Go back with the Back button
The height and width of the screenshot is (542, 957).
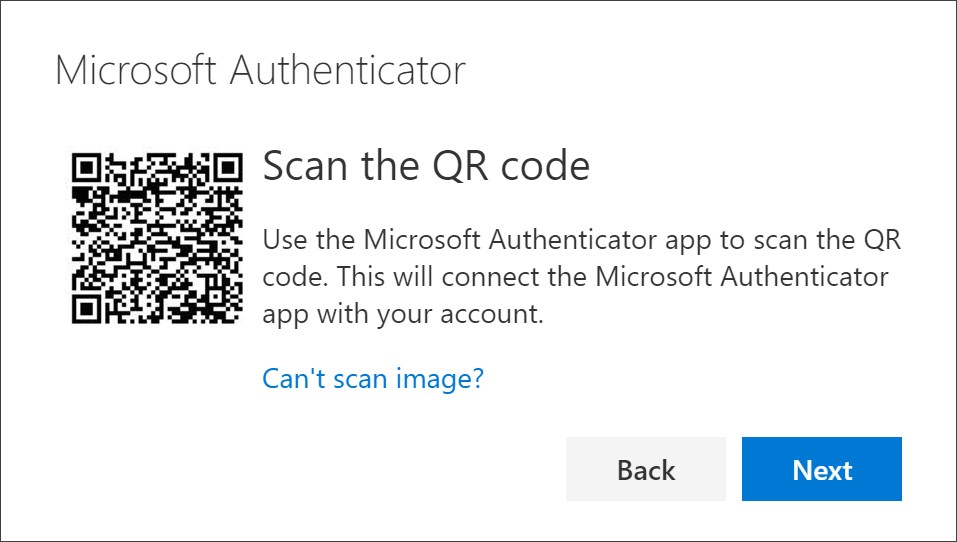646,469
